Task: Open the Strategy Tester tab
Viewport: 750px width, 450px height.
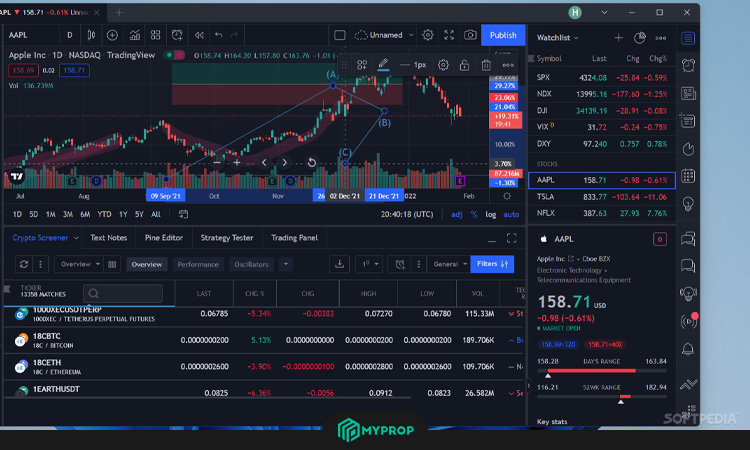Action: [227, 238]
